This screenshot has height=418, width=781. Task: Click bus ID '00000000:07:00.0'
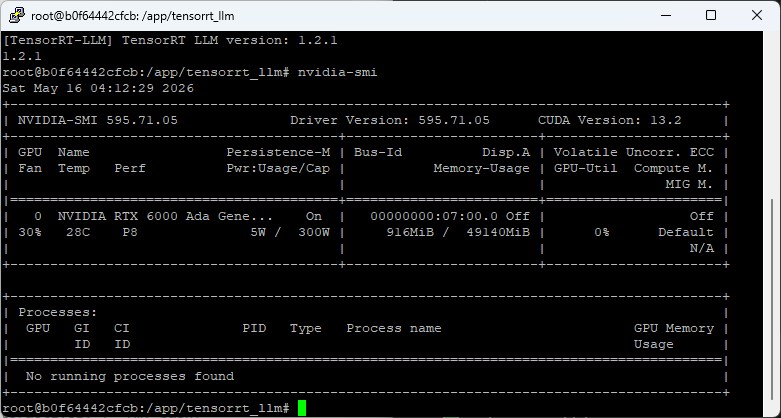[x=434, y=216]
